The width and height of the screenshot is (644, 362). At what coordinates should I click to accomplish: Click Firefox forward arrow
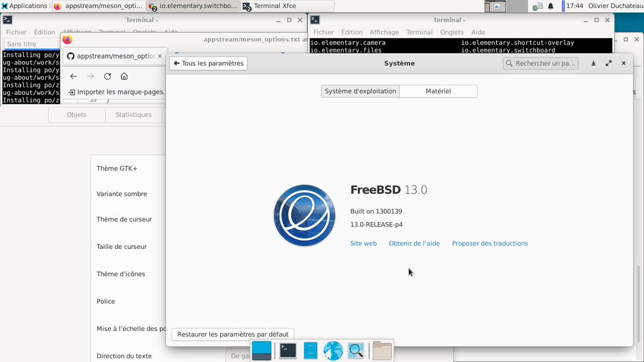pos(90,76)
